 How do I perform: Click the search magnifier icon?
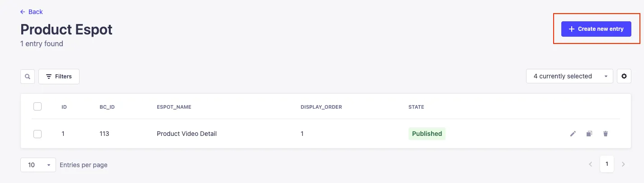click(28, 77)
